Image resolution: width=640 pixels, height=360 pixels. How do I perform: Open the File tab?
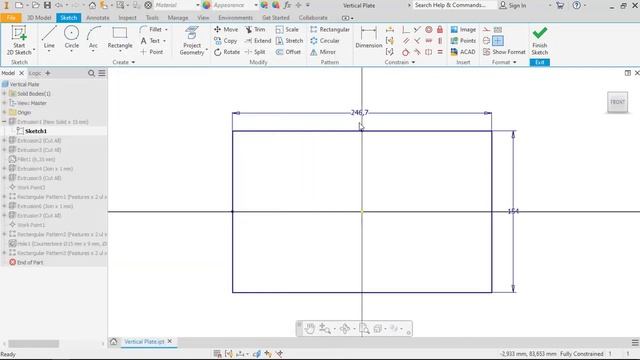tap(11, 18)
